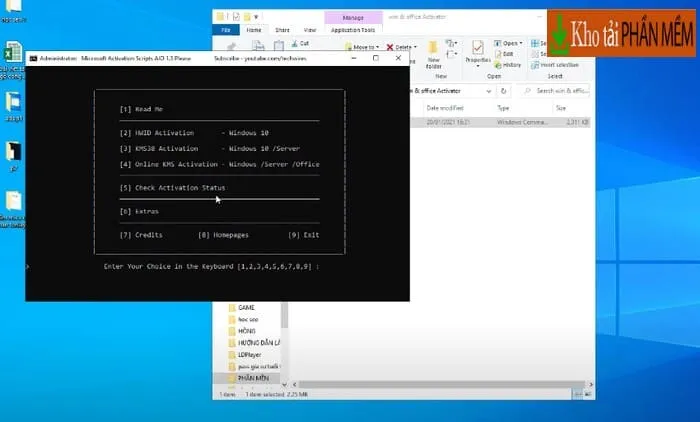
Task: Create a New folder from ribbon
Action: (433, 55)
